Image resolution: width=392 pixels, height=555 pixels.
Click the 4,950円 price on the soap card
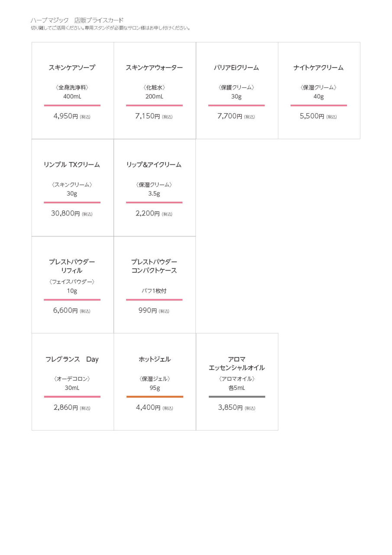(66, 116)
